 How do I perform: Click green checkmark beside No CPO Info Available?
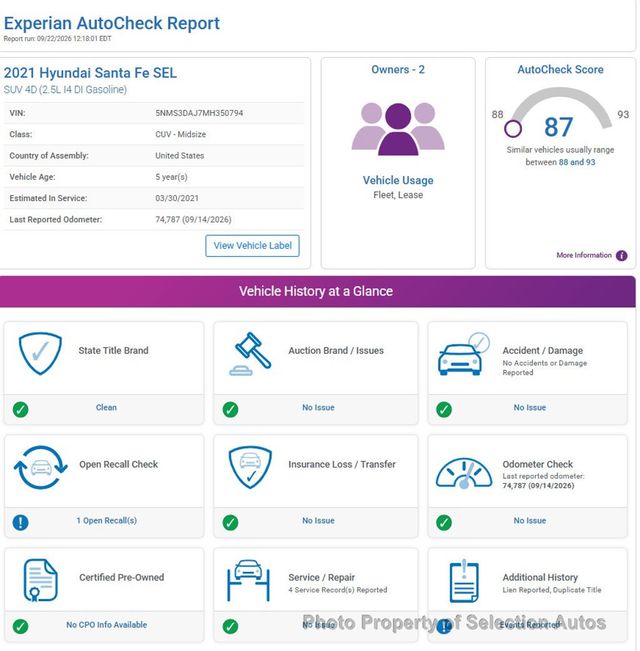[20, 626]
